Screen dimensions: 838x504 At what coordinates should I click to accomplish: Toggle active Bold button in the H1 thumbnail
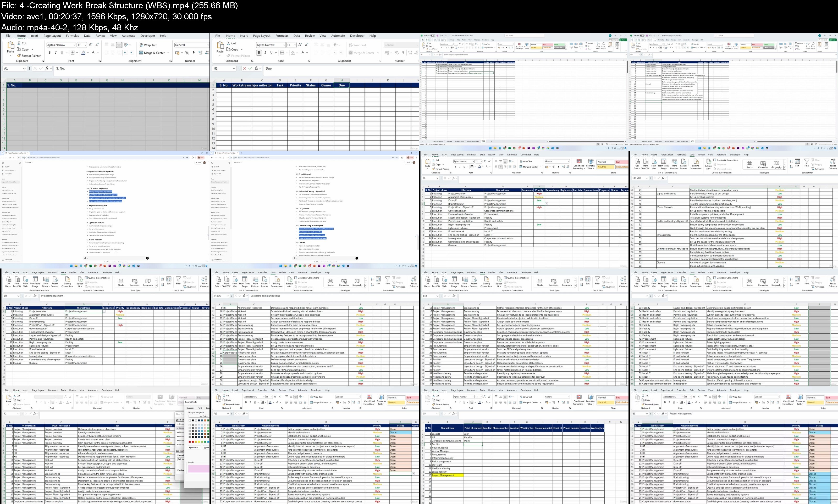click(x=259, y=53)
